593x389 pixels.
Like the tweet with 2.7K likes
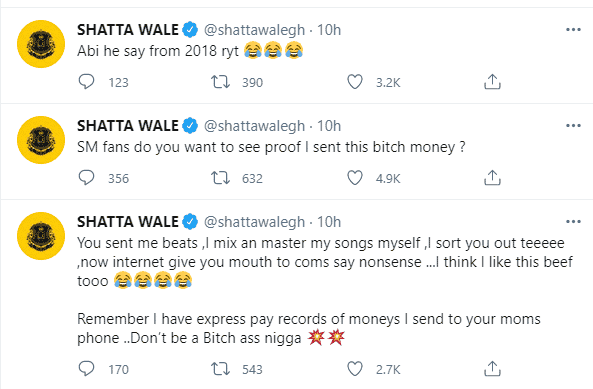coord(355,369)
